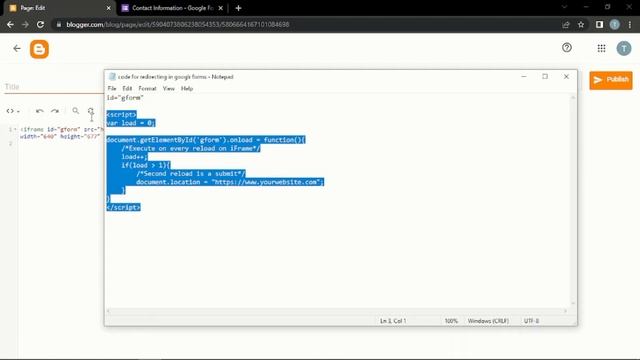640x360 pixels.
Task: Click the document.getElementById line in Notepad
Action: coord(206,140)
